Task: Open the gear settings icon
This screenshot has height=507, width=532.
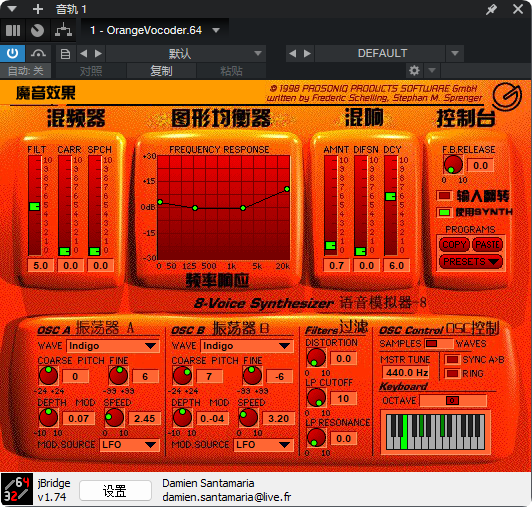Action: point(414,71)
